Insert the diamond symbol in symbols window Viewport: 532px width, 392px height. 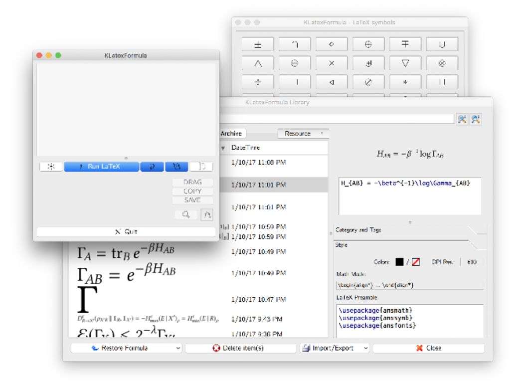(x=332, y=44)
